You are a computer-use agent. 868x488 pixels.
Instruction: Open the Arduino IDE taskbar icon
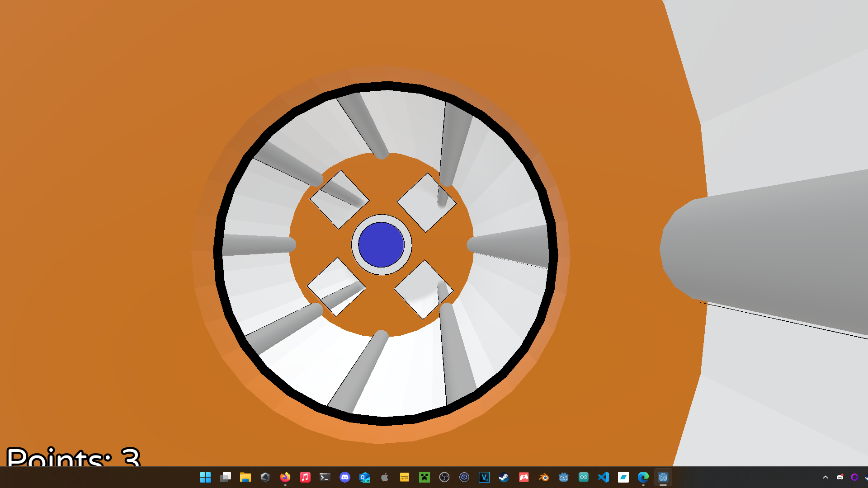(x=583, y=477)
